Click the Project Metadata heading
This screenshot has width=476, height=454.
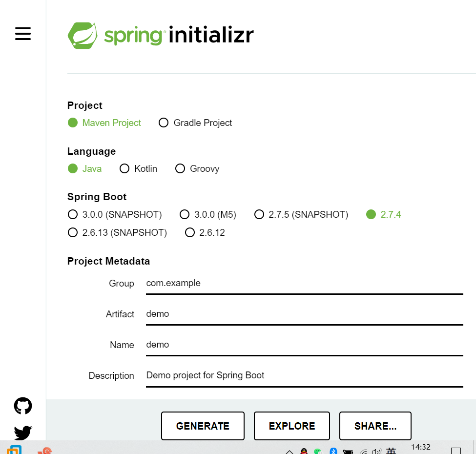coord(109,261)
